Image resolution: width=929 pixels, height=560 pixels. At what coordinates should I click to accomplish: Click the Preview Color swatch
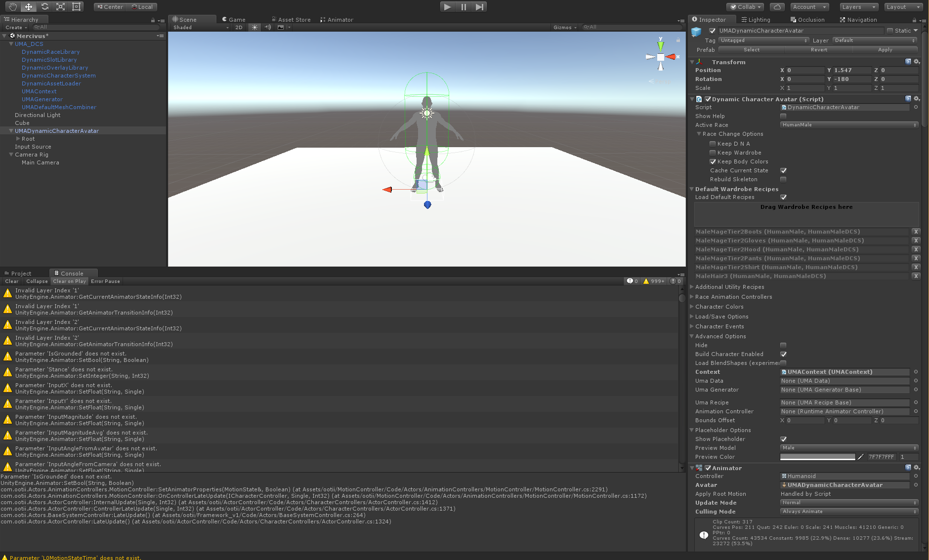point(818,456)
